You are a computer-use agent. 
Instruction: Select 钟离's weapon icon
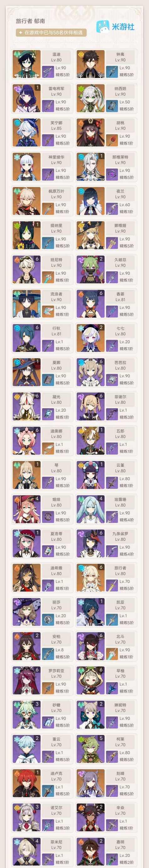[112, 72]
